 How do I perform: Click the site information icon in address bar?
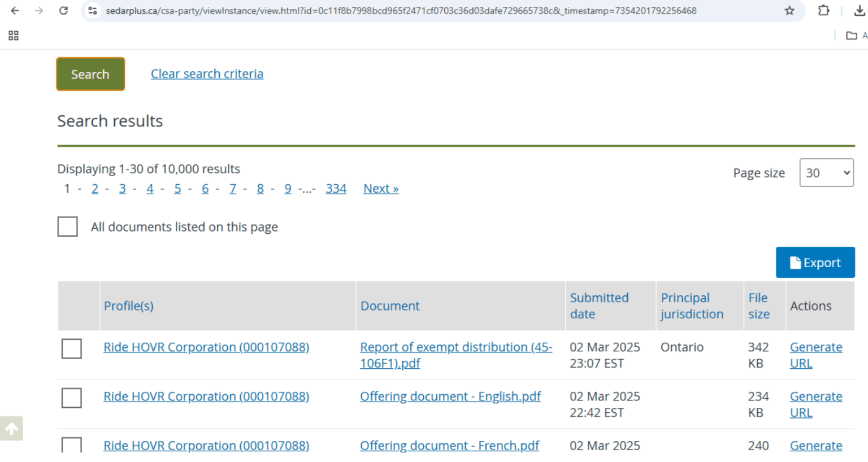click(x=93, y=11)
